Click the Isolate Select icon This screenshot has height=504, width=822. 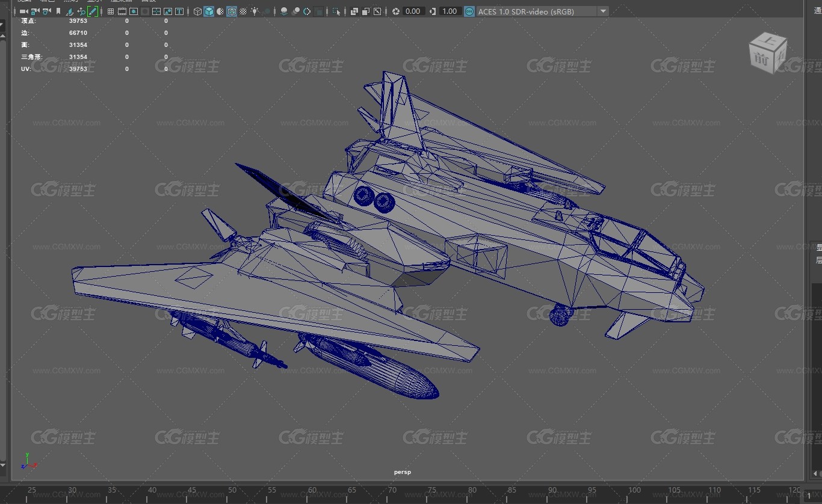click(x=336, y=11)
